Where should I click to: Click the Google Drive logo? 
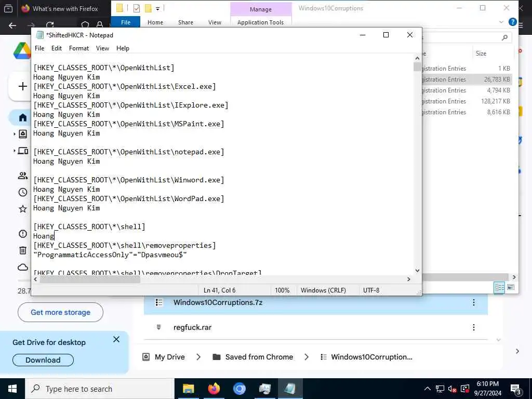pos(22,51)
